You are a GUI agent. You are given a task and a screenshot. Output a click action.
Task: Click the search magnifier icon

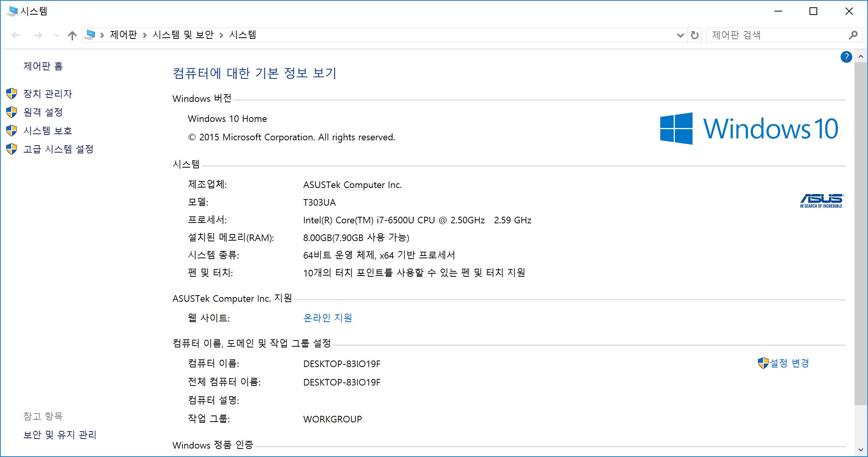point(853,35)
